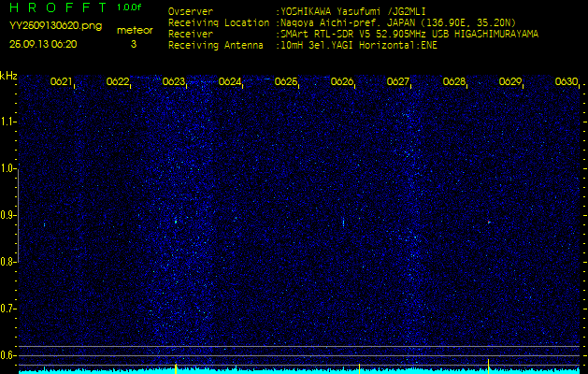Click the cyan noise level strip at bottom
This screenshot has height=374, width=588.
coord(300,371)
